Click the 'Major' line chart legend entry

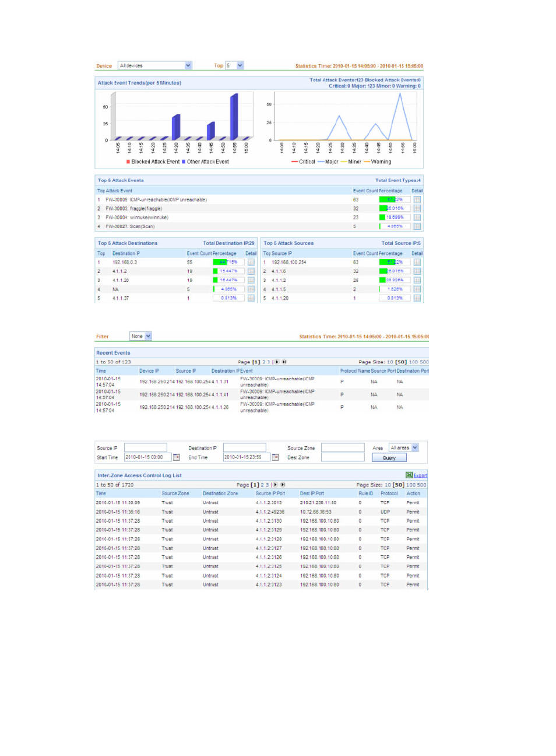pyautogui.click(x=328, y=162)
